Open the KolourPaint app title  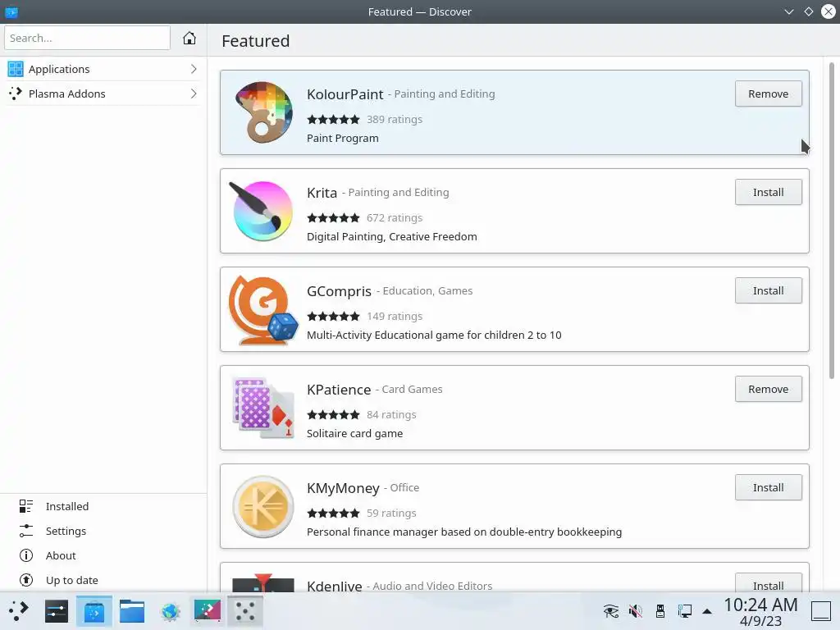tap(345, 94)
